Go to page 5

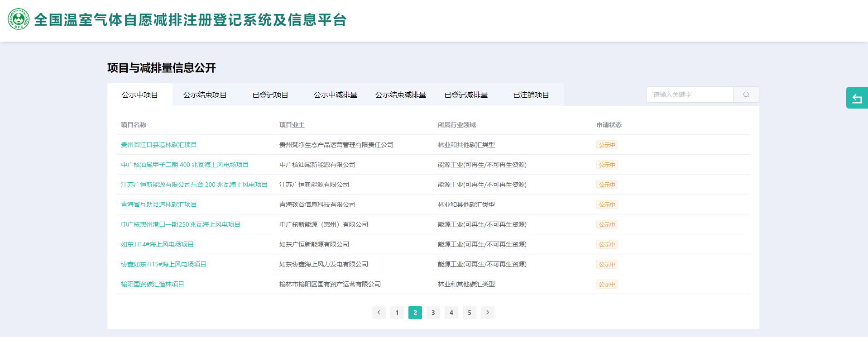[x=470, y=313]
